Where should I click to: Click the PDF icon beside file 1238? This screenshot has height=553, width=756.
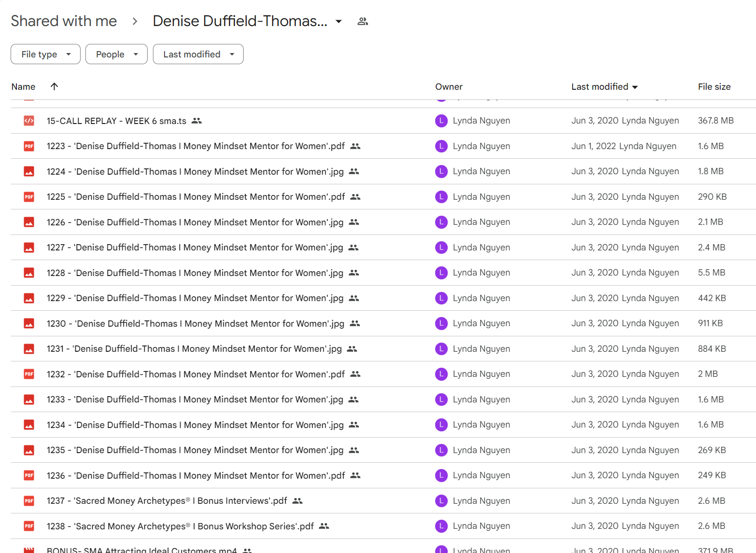[29, 526]
